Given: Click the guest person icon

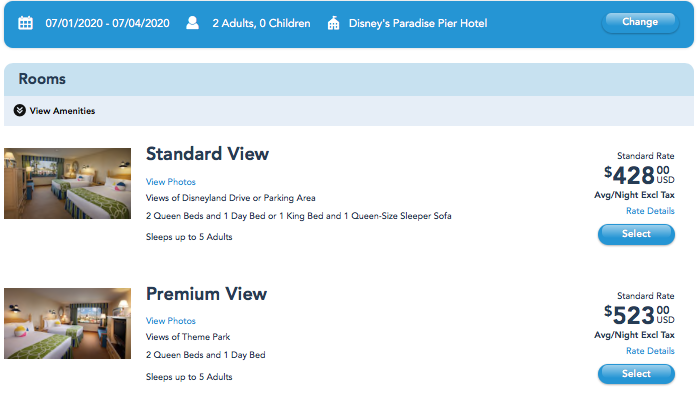Looking at the screenshot, I should [192, 23].
